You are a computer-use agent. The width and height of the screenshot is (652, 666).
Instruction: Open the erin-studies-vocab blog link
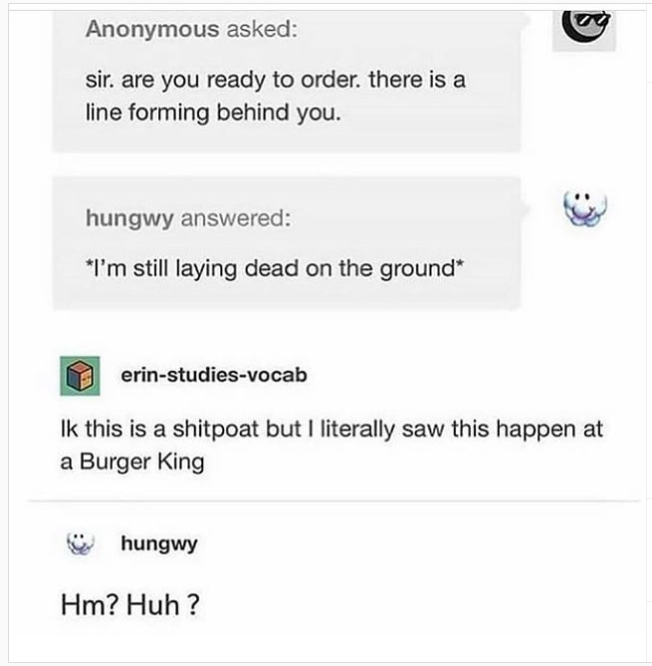[214, 375]
